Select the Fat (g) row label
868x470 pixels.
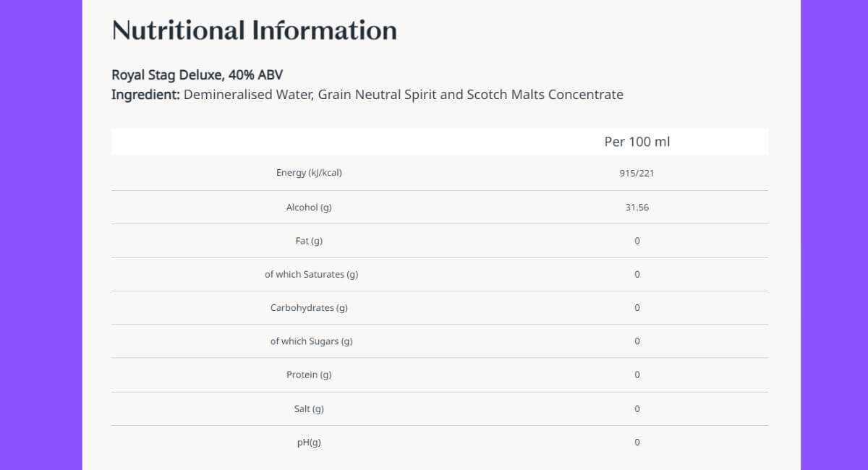click(309, 241)
